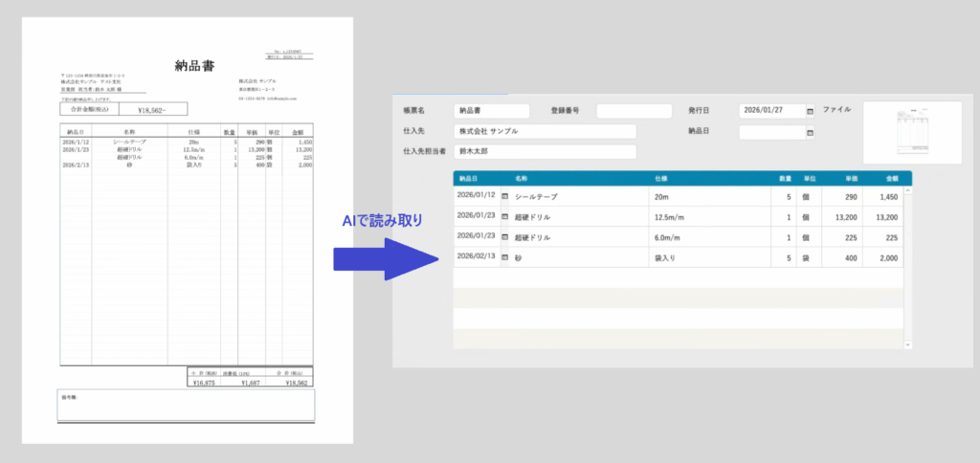This screenshot has width=980, height=463.
Task: Click the empty 登録番号 input field
Action: (635, 111)
